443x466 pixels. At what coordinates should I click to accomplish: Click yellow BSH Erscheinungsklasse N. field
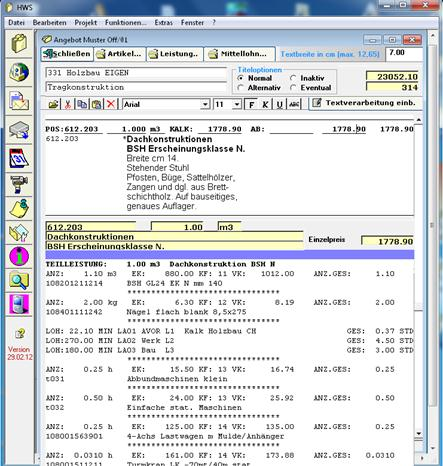click(x=174, y=246)
